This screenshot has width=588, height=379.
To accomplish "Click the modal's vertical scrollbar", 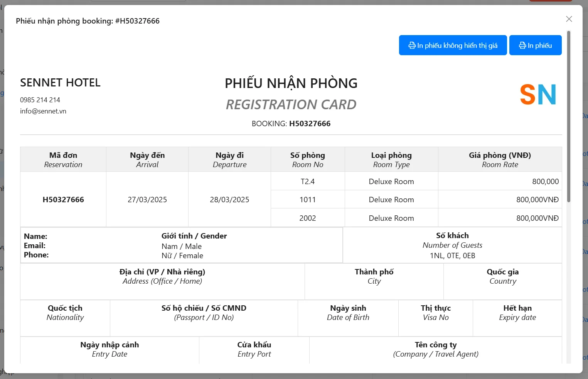I will [568, 116].
